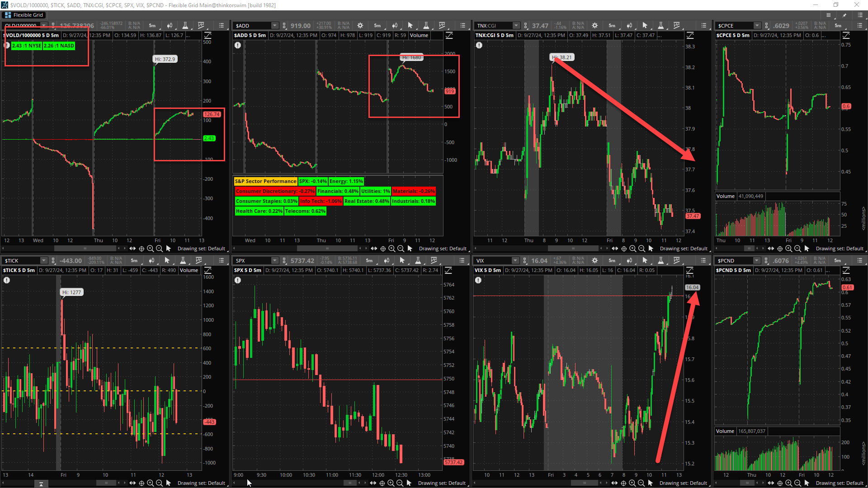Open studies flask icon in $ADD toolbar
The image size is (868, 488).
[426, 26]
